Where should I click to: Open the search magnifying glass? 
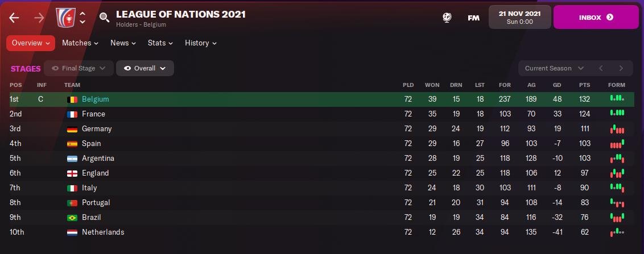(104, 18)
